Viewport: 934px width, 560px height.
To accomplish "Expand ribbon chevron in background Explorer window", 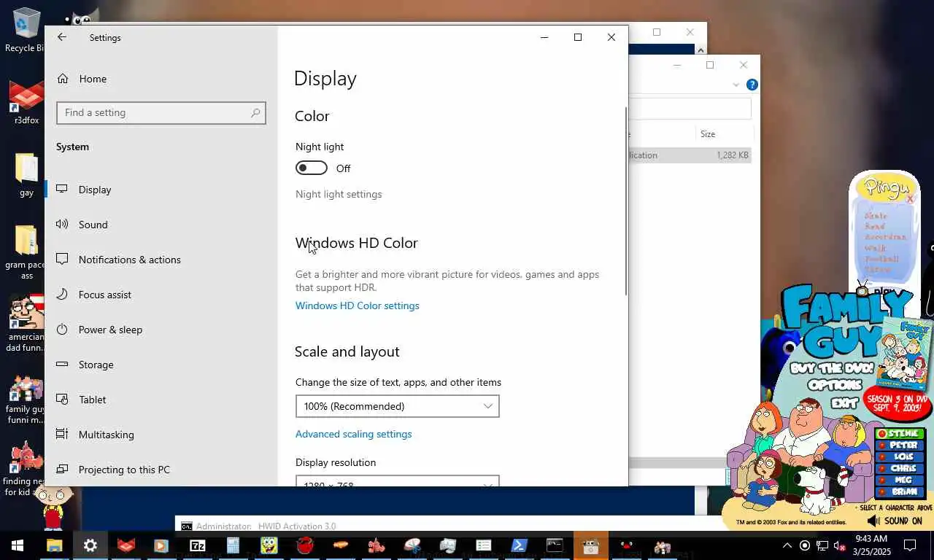I will point(736,85).
